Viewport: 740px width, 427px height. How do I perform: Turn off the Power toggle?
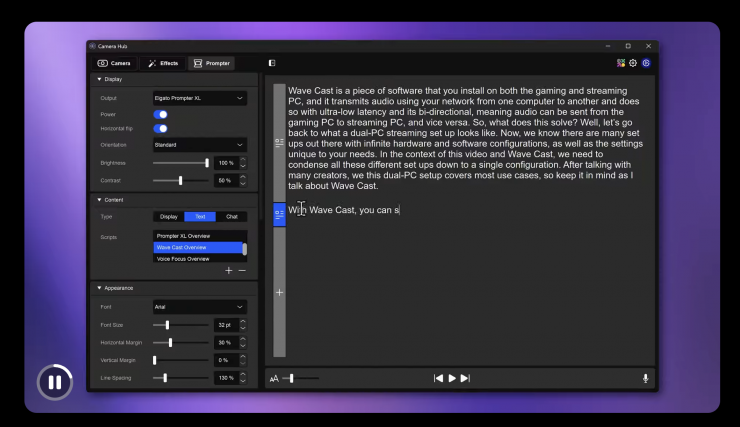tap(160, 114)
